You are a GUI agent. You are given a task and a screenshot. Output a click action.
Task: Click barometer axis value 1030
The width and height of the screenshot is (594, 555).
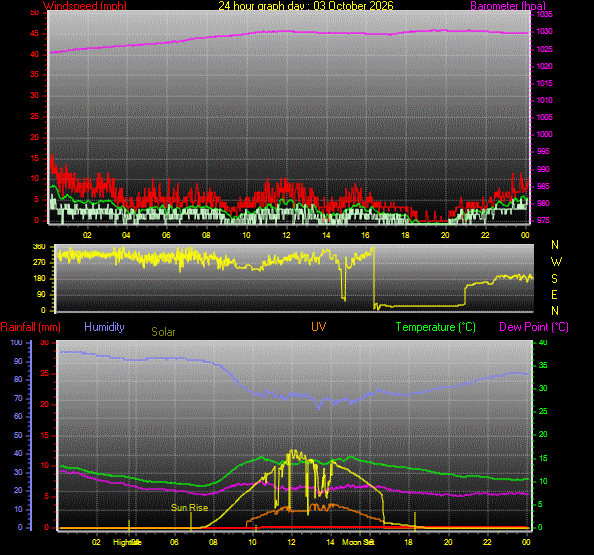(544, 31)
